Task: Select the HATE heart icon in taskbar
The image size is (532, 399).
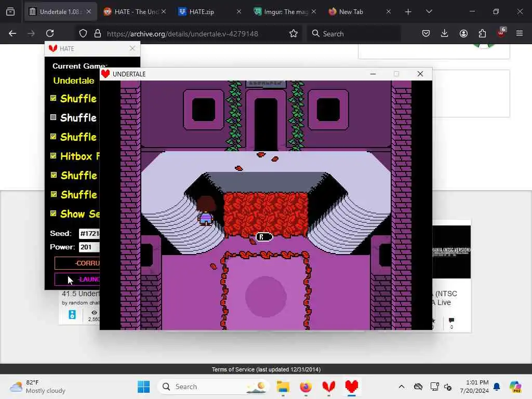Action: click(328, 387)
